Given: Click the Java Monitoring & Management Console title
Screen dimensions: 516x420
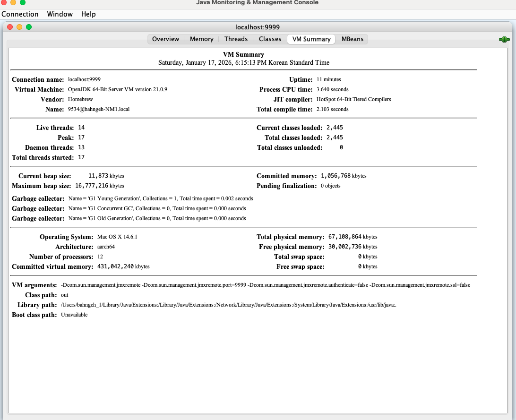Looking at the screenshot, I should [x=258, y=3].
